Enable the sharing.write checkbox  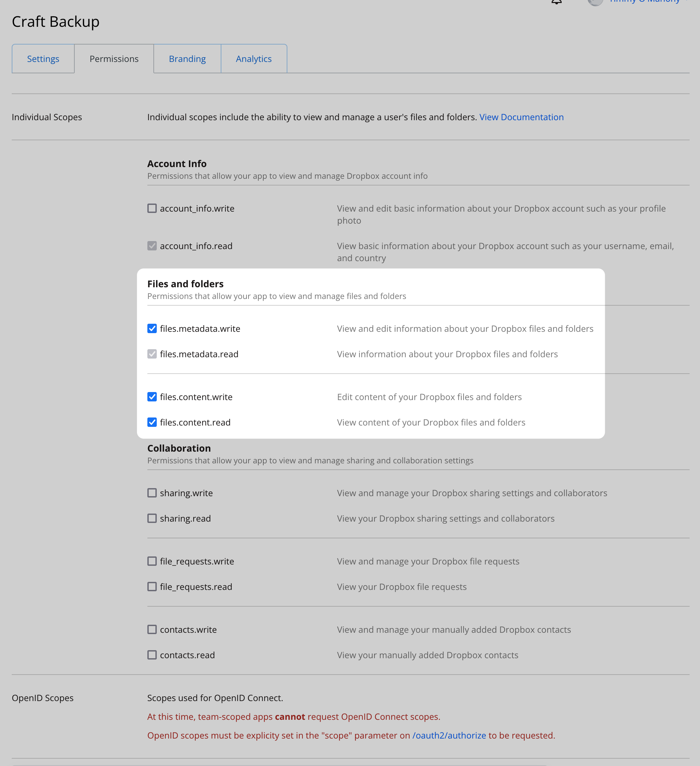[152, 493]
